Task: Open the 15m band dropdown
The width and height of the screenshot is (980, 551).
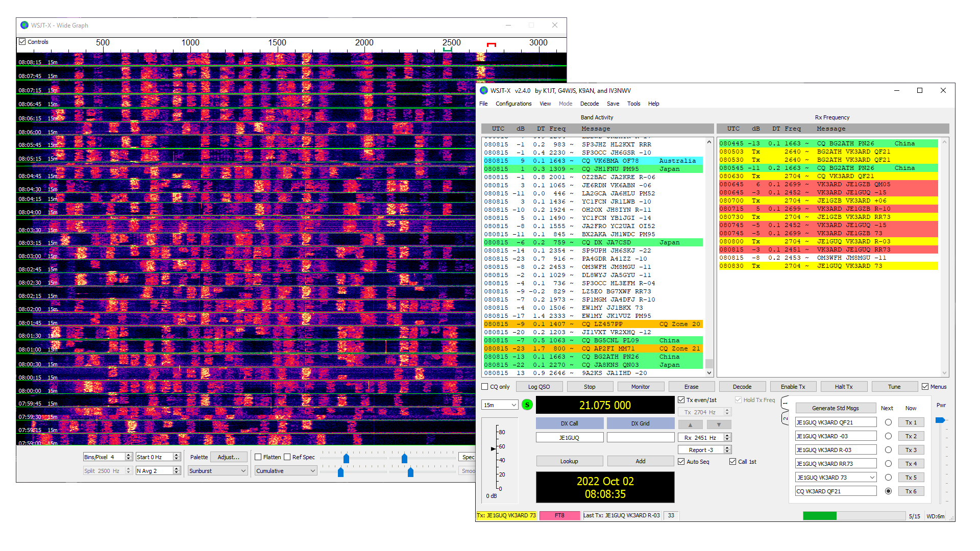Action: pos(500,405)
